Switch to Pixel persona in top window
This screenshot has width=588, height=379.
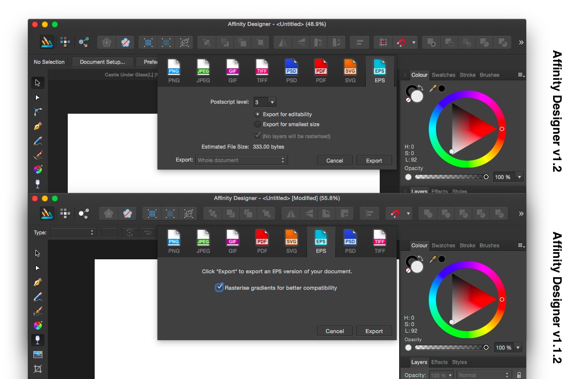(x=65, y=42)
